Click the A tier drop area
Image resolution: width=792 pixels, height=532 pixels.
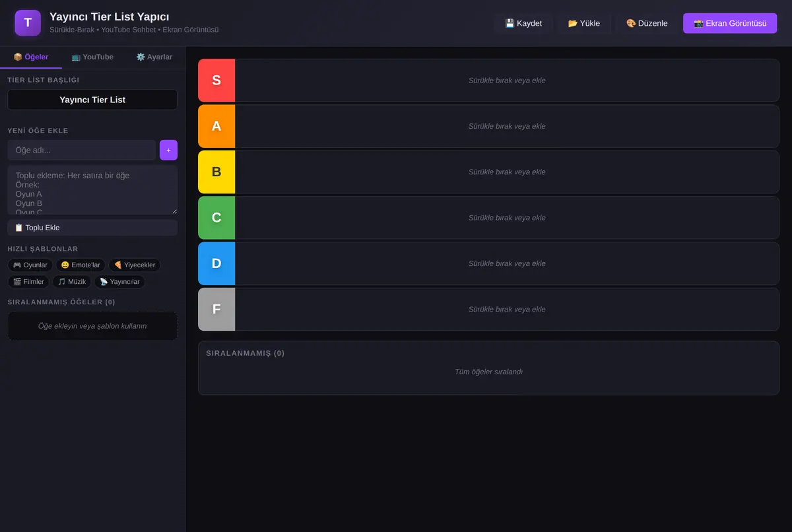[x=507, y=126]
